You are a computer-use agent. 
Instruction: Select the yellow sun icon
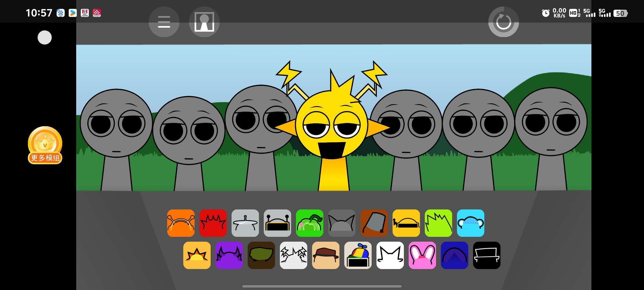(197, 255)
